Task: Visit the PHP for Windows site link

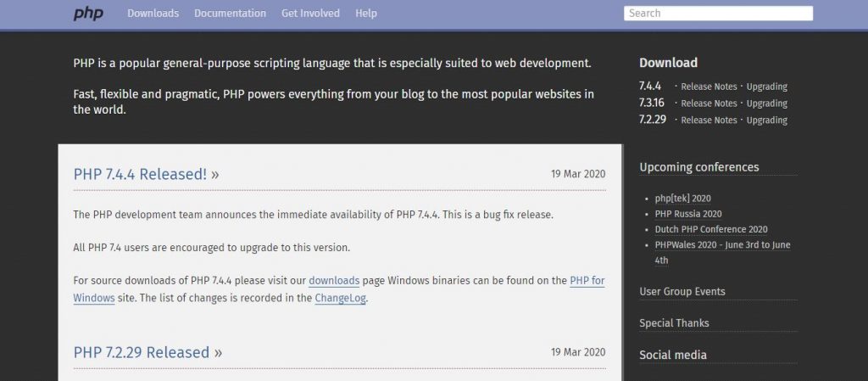Action: coord(587,281)
